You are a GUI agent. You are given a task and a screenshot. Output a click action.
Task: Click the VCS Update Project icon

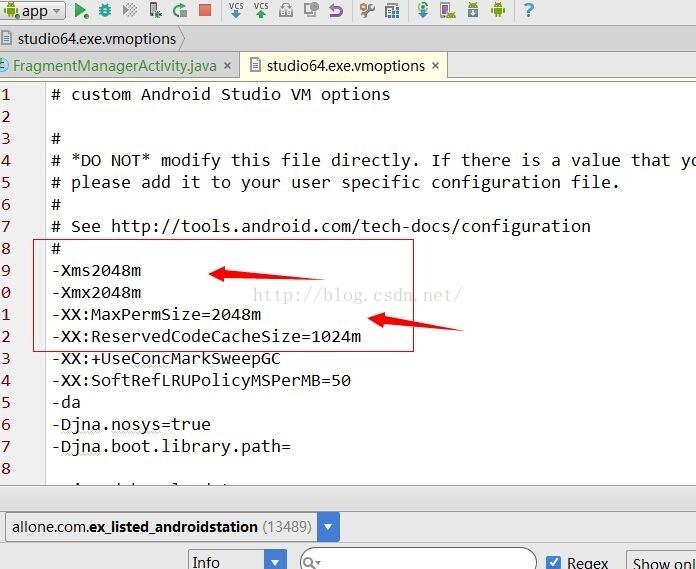236,10
